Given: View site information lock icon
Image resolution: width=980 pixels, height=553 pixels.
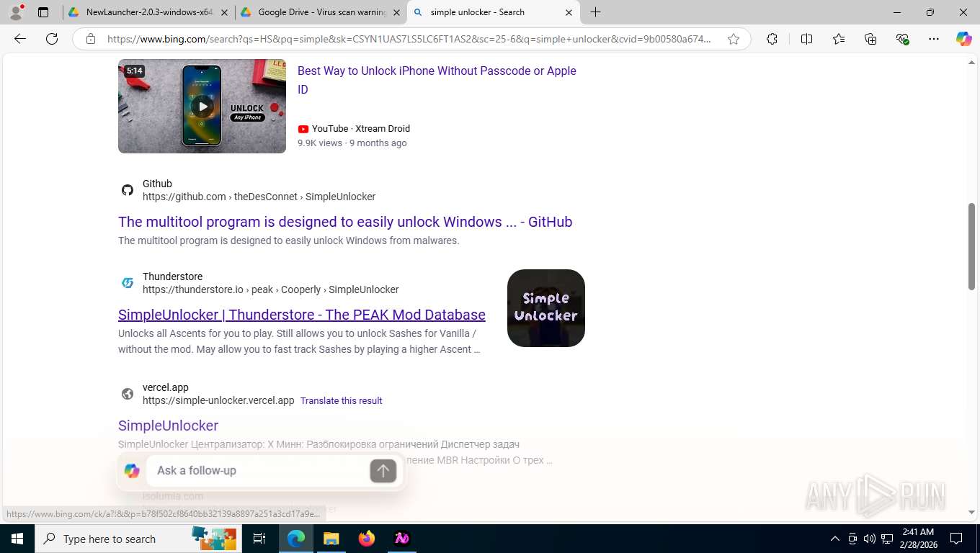Looking at the screenshot, I should point(91,39).
